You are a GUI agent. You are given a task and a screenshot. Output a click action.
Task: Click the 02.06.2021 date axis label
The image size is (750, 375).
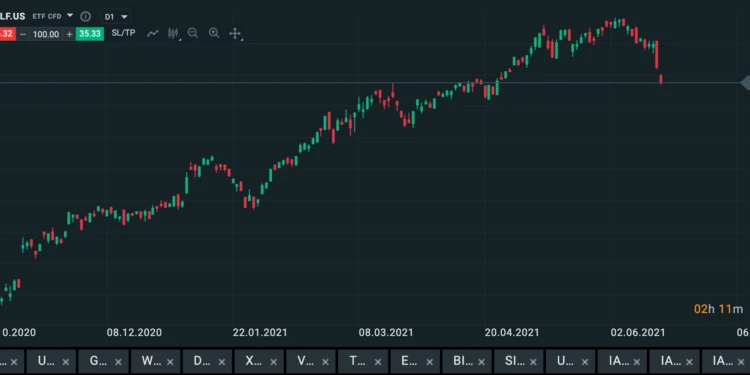(638, 332)
